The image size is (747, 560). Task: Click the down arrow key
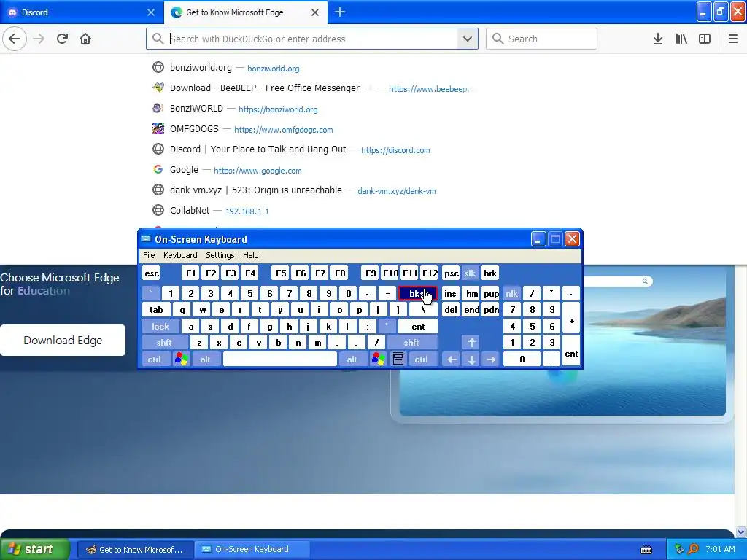[x=472, y=359]
